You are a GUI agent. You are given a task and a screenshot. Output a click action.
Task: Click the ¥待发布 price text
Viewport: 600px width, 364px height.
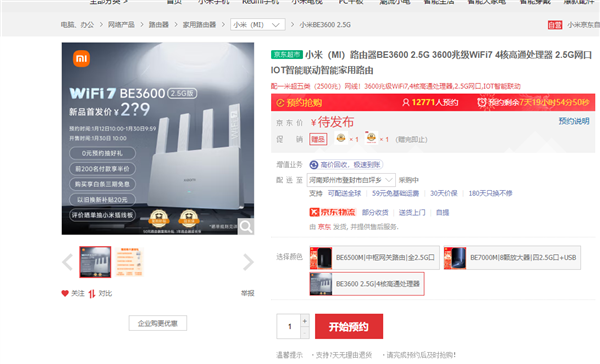click(332, 122)
